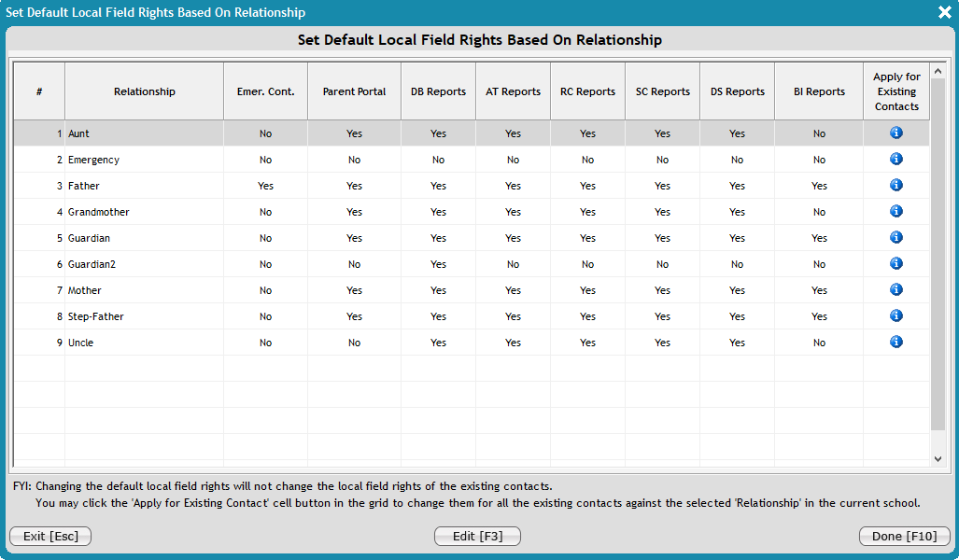
Task: Select the Step-Father relationship cell
Action: tap(145, 316)
